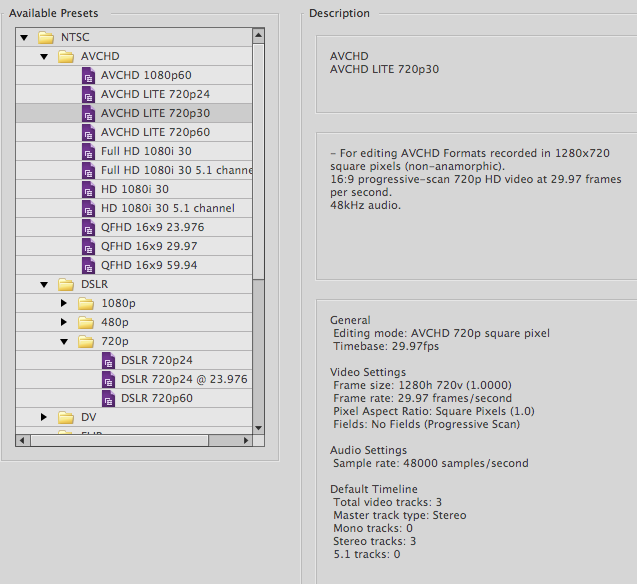Expand the DV folder

(x=43, y=417)
